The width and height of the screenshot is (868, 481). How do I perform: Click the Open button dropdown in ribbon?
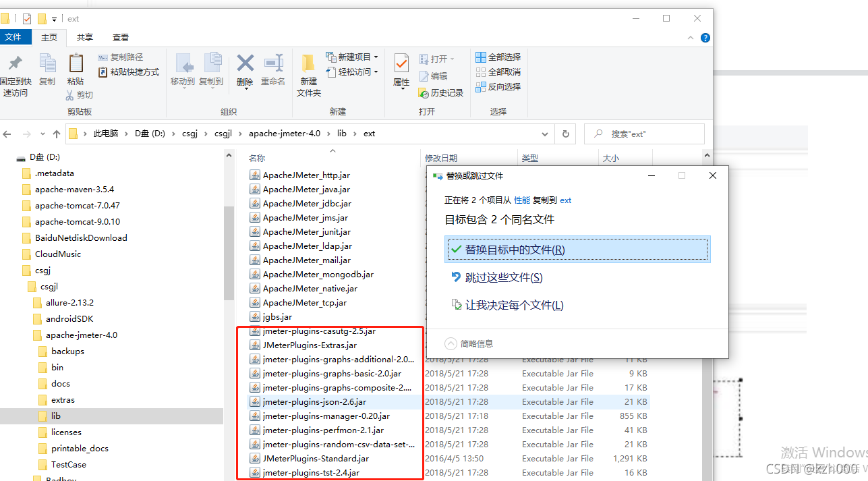[437, 59]
